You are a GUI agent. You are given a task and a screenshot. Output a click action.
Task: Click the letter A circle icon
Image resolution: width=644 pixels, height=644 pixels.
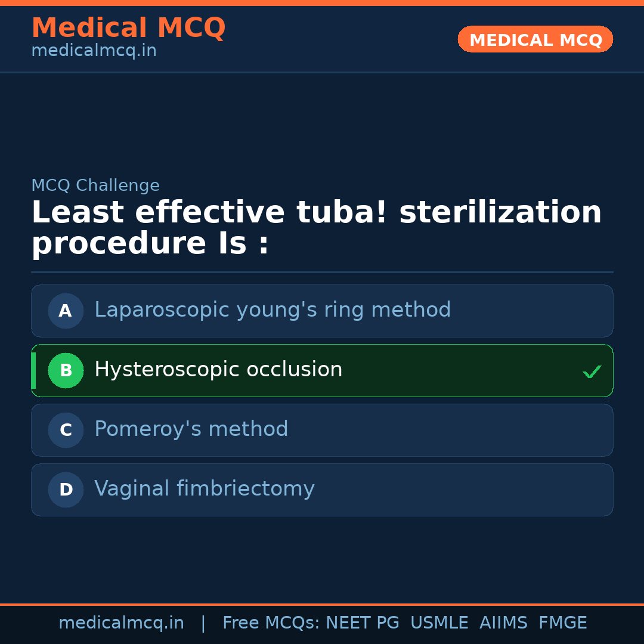[66, 311]
